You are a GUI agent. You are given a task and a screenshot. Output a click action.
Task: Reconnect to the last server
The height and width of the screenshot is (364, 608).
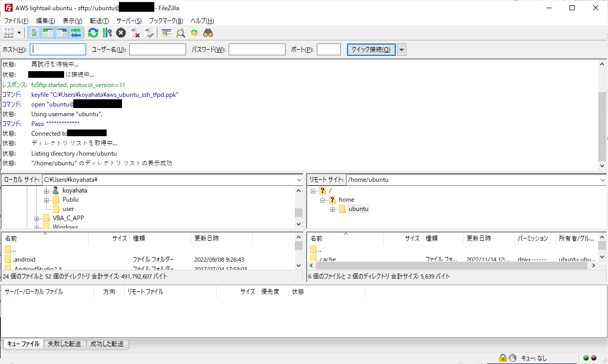[x=149, y=33]
